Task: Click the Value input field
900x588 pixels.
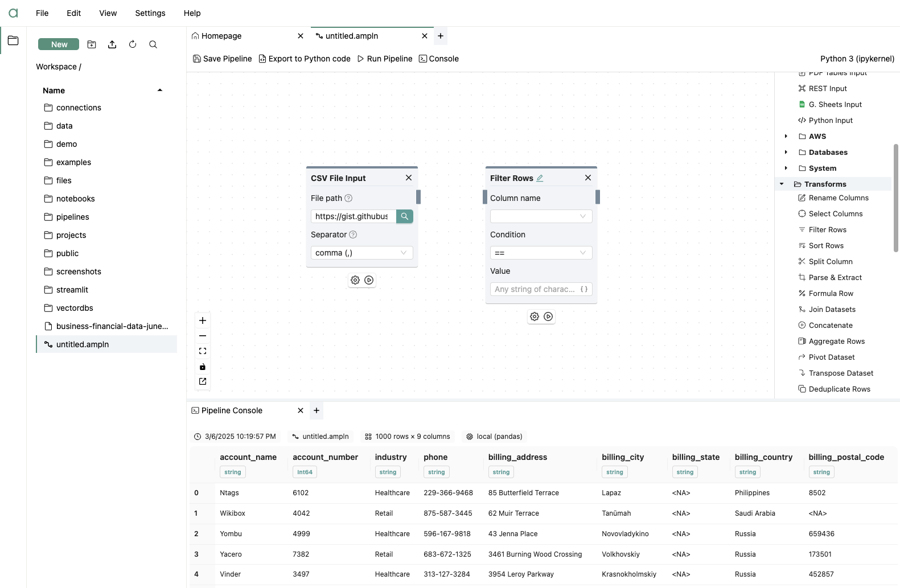Action: (541, 289)
